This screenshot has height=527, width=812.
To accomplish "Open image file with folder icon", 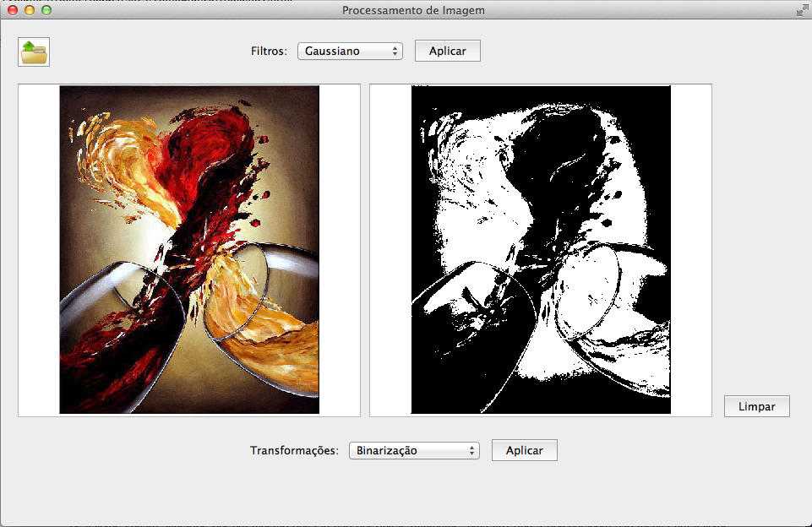I will coord(34,52).
